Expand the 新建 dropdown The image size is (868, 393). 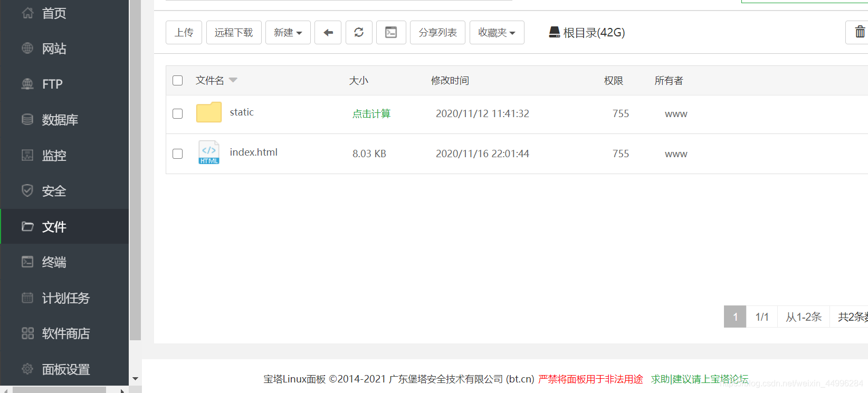pyautogui.click(x=288, y=33)
